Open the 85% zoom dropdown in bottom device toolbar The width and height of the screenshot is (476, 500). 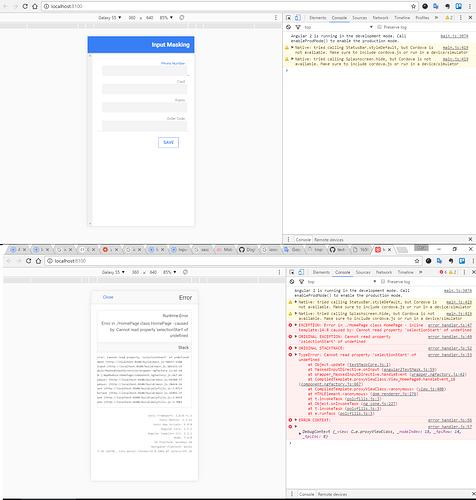point(170,272)
